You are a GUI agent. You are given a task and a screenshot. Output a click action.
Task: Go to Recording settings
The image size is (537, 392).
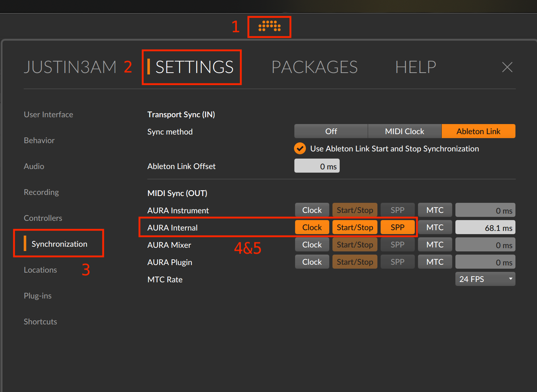coord(41,192)
